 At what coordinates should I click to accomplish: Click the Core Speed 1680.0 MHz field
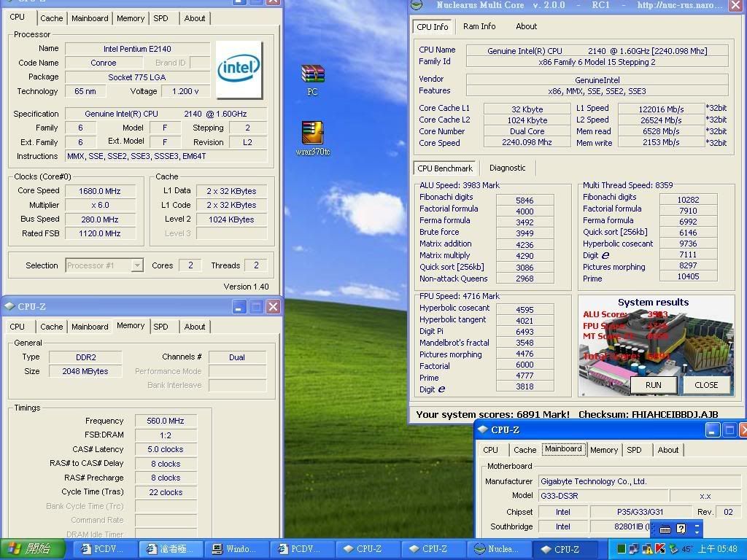click(x=99, y=191)
